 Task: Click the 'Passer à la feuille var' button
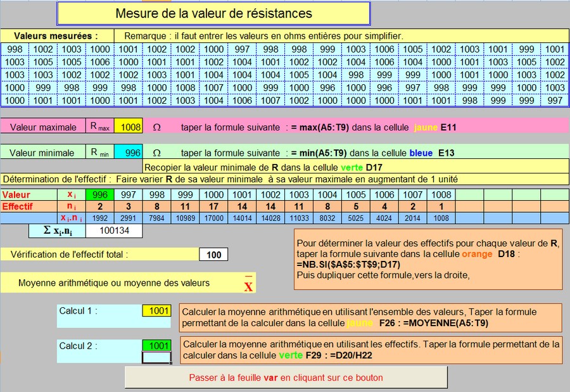coord(286,377)
